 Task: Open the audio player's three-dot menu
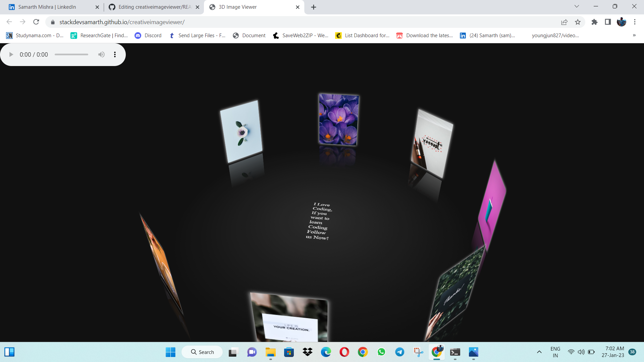point(115,54)
